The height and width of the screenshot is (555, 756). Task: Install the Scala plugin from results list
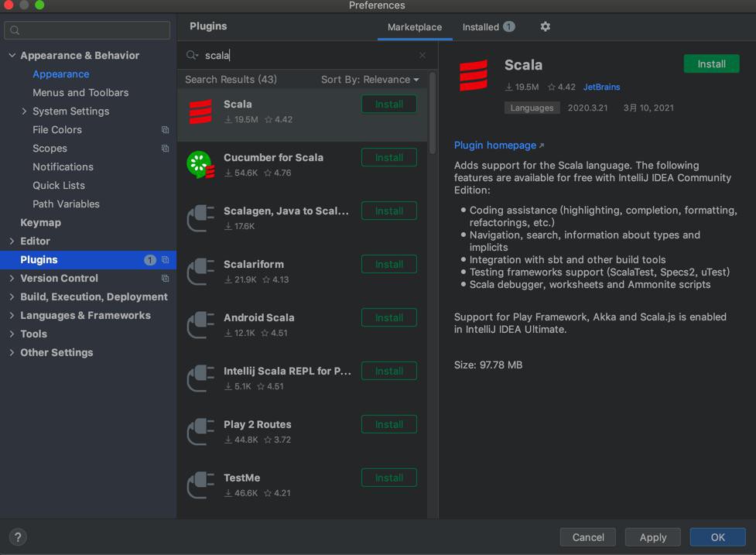click(389, 104)
